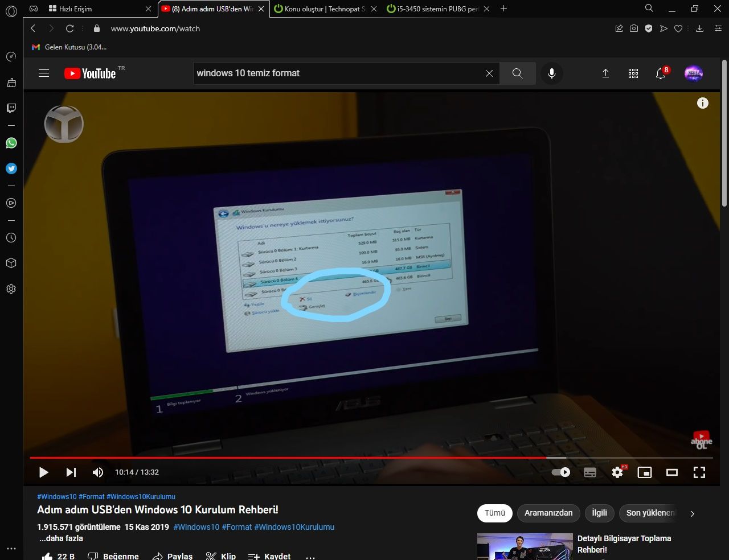Open the YouTube create upload icon
This screenshot has height=560, width=729.
point(605,73)
